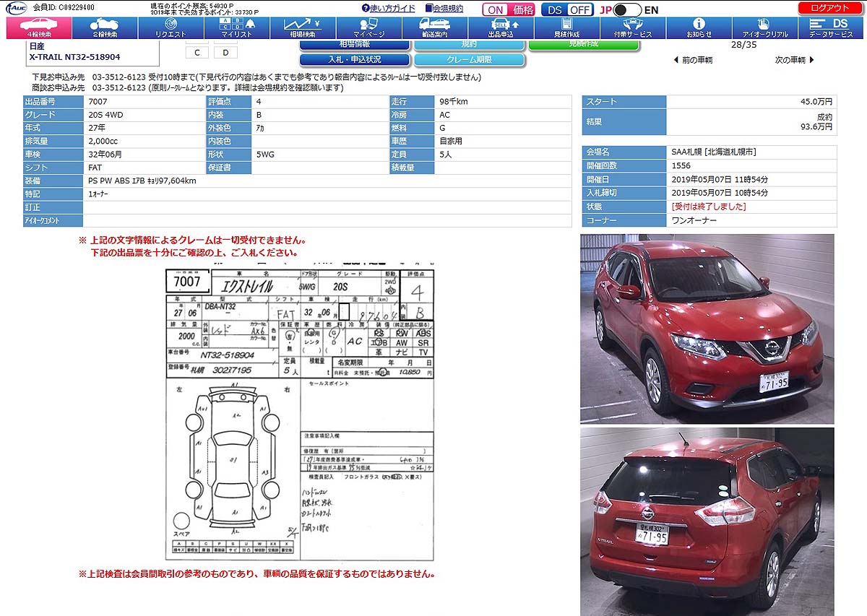Select the 開催回数 value 1556

click(681, 166)
